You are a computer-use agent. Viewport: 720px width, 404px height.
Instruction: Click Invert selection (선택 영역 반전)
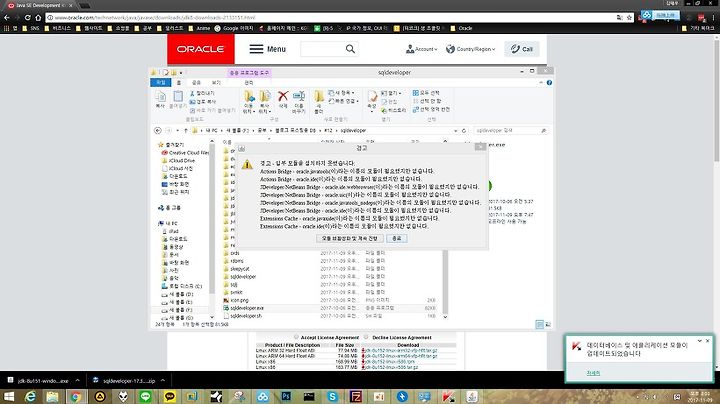click(x=431, y=109)
